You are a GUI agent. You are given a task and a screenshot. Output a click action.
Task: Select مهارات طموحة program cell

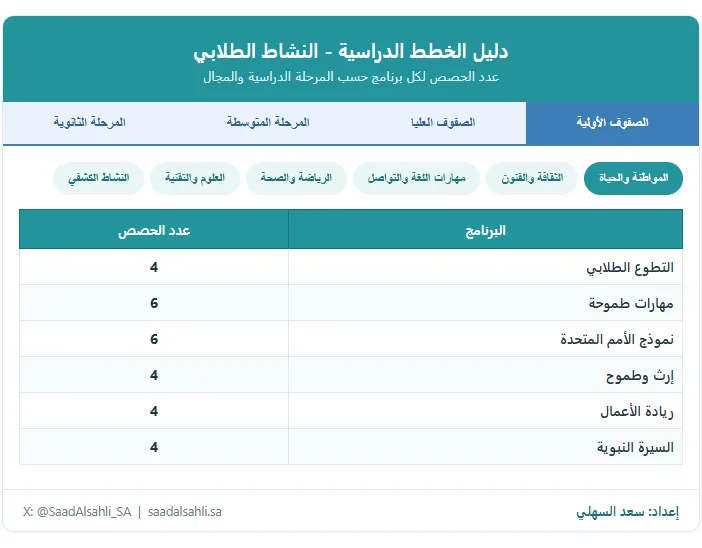[485, 303]
